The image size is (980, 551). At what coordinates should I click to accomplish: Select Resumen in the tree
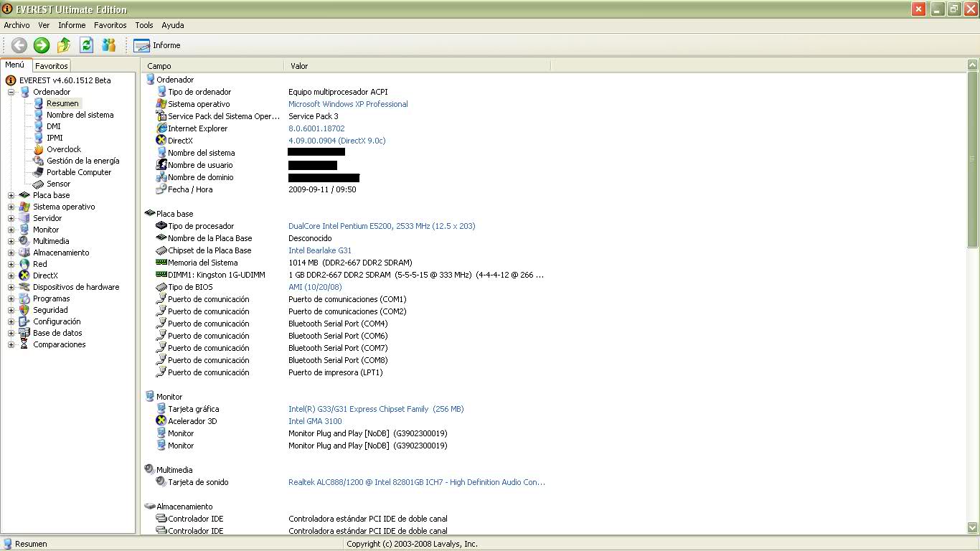click(x=62, y=103)
